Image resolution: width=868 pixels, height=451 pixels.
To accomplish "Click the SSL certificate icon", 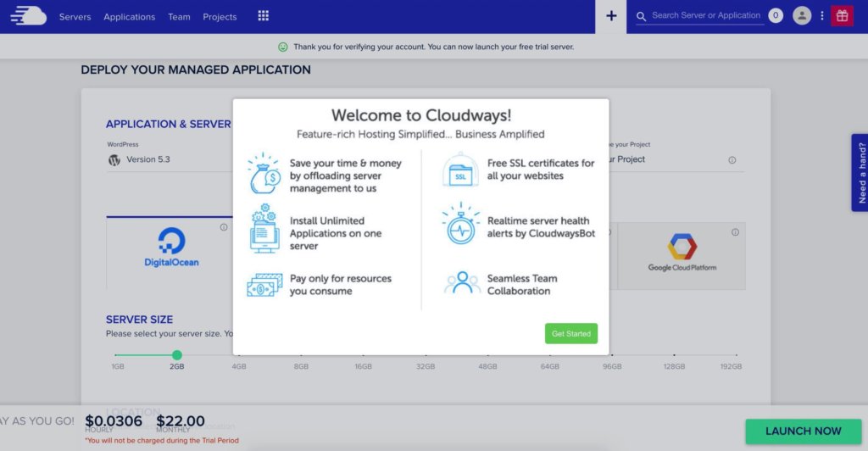I will pyautogui.click(x=460, y=170).
